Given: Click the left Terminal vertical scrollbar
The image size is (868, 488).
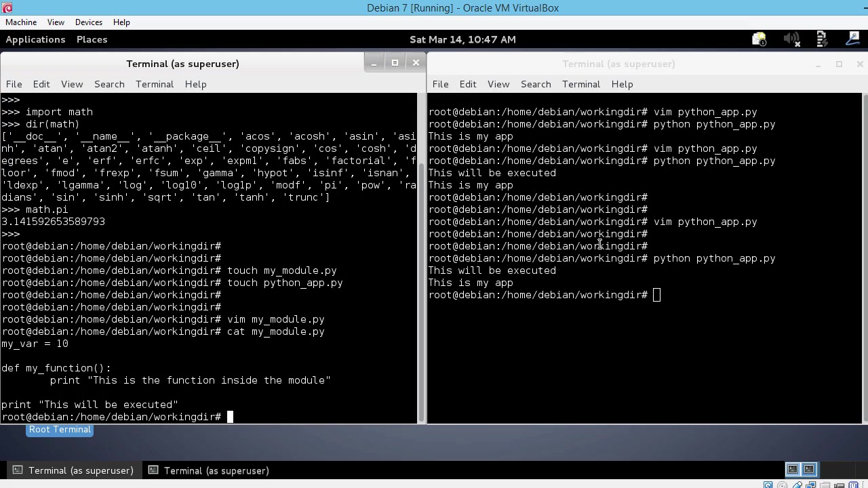Looking at the screenshot, I should (x=421, y=291).
